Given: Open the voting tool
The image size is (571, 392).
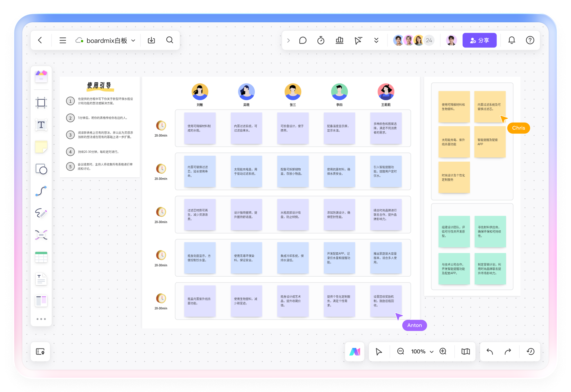Looking at the screenshot, I should tap(339, 40).
